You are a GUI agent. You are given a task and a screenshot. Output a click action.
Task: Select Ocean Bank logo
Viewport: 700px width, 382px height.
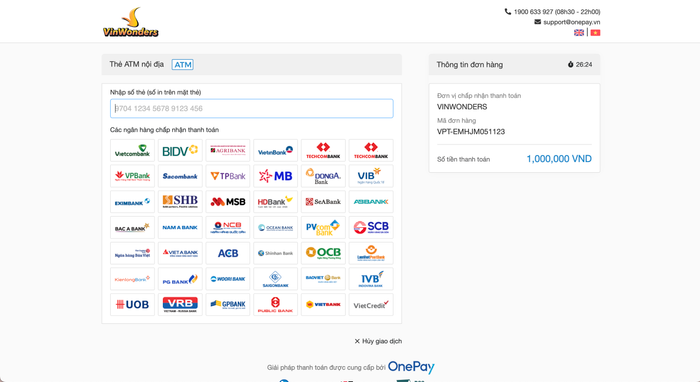click(x=275, y=228)
